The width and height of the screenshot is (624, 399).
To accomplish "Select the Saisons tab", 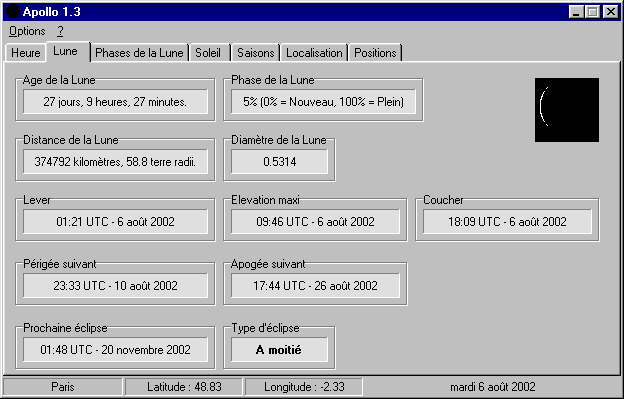I will tap(256, 53).
